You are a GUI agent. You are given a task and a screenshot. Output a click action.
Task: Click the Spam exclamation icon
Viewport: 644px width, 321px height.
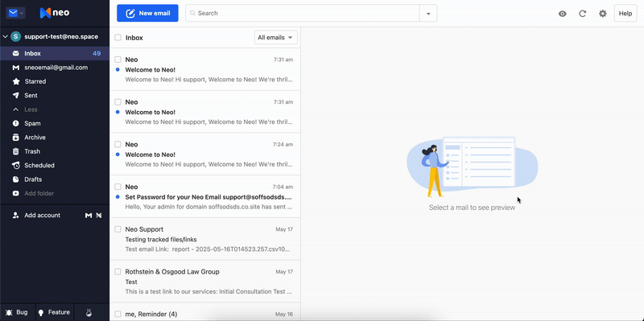(15, 123)
